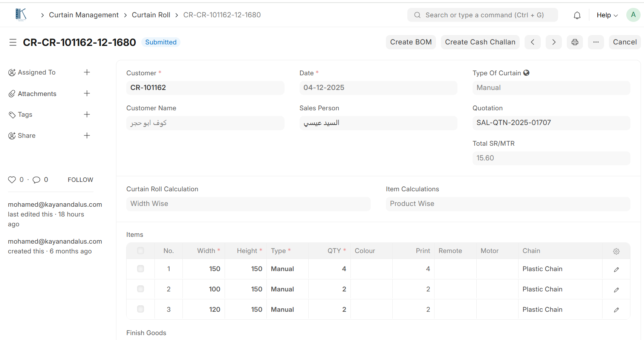
Task: Click row 1 Plastic Chain cell
Action: (560, 269)
